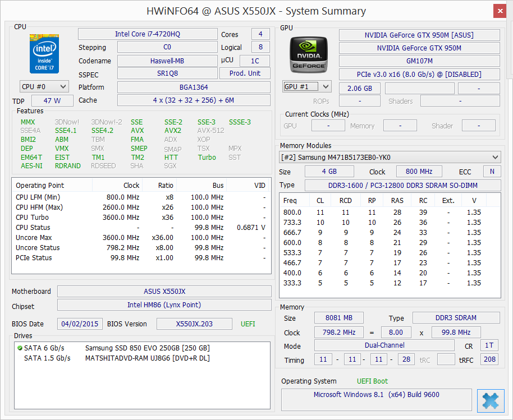Image resolution: width=513 pixels, height=420 pixels.
Task: Click the Ratio column header
Action: coord(159,185)
